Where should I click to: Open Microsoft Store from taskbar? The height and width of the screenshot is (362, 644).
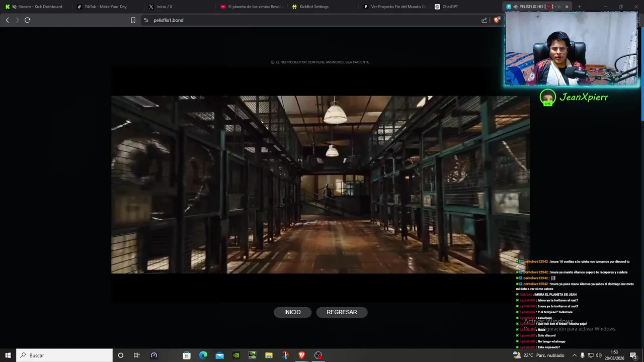(187, 355)
